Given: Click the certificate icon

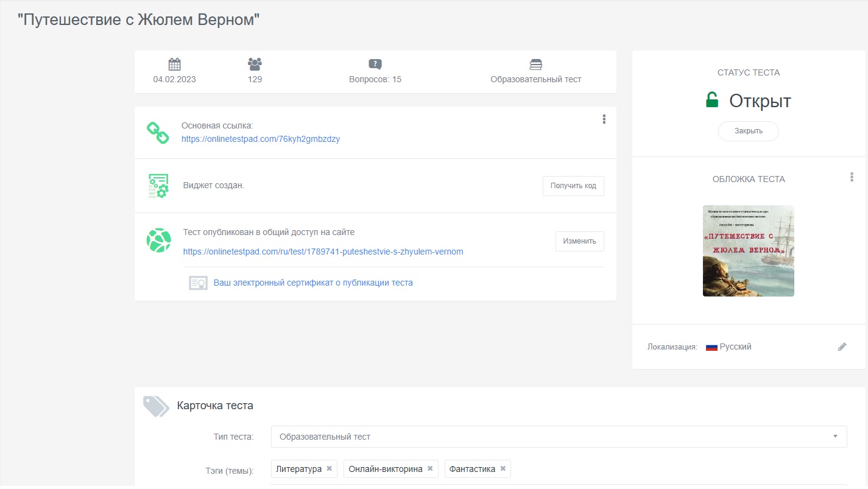Looking at the screenshot, I should pos(199,283).
